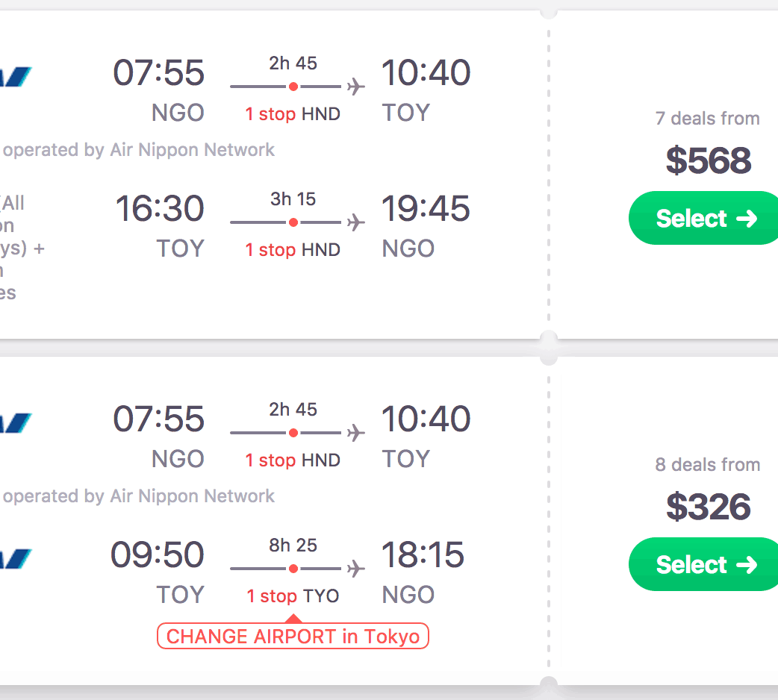Click the $326 price
The image size is (778, 700).
click(708, 507)
